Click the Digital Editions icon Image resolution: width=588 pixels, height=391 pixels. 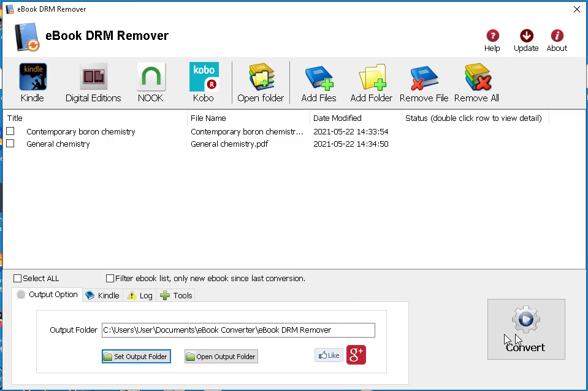(x=93, y=77)
